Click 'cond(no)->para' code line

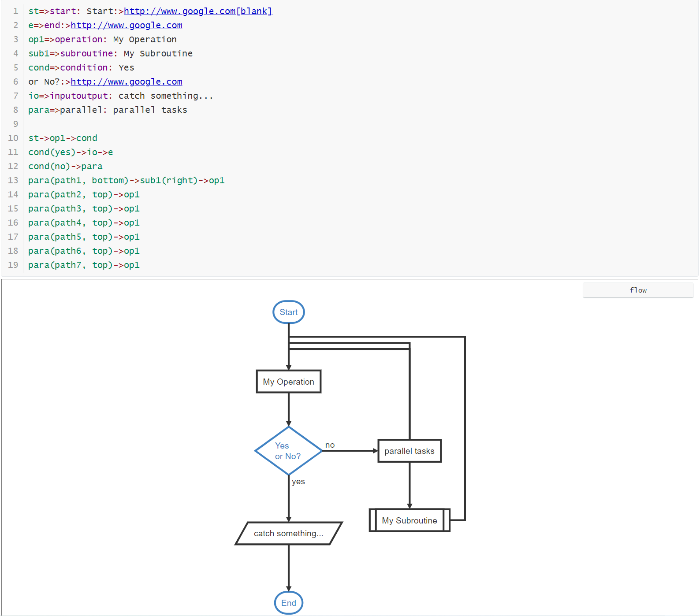click(65, 166)
